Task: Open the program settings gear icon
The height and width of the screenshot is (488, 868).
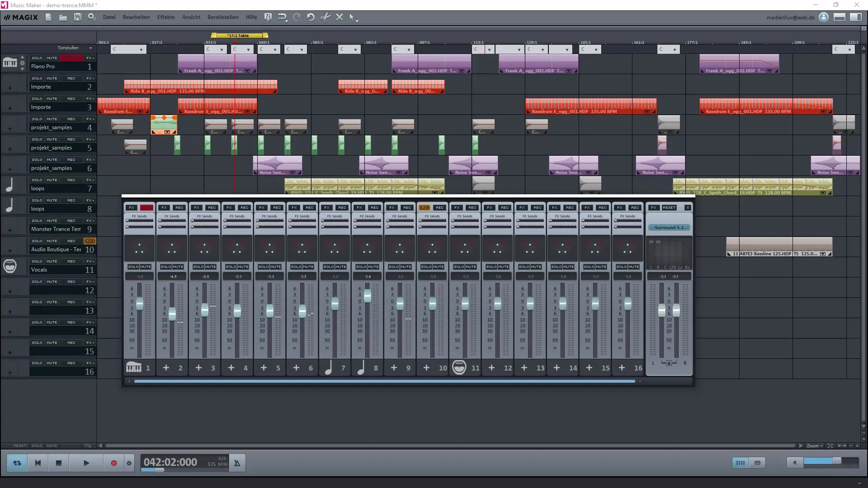Action: tap(92, 17)
